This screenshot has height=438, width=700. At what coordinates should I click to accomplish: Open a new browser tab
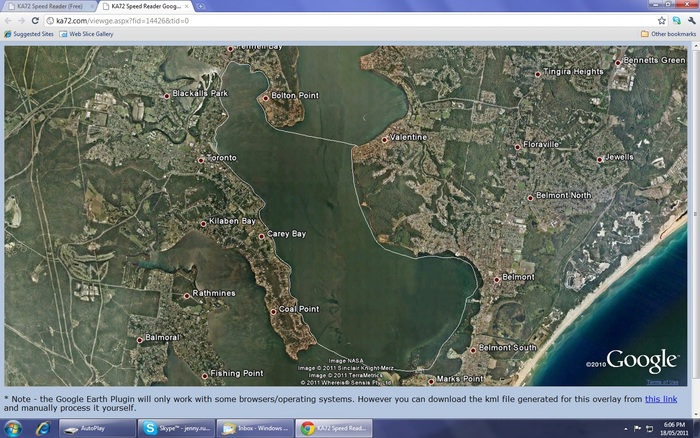pyautogui.click(x=199, y=6)
